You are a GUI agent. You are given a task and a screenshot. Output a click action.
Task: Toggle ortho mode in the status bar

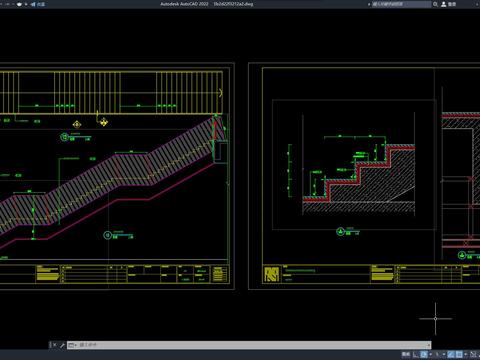pos(415,354)
